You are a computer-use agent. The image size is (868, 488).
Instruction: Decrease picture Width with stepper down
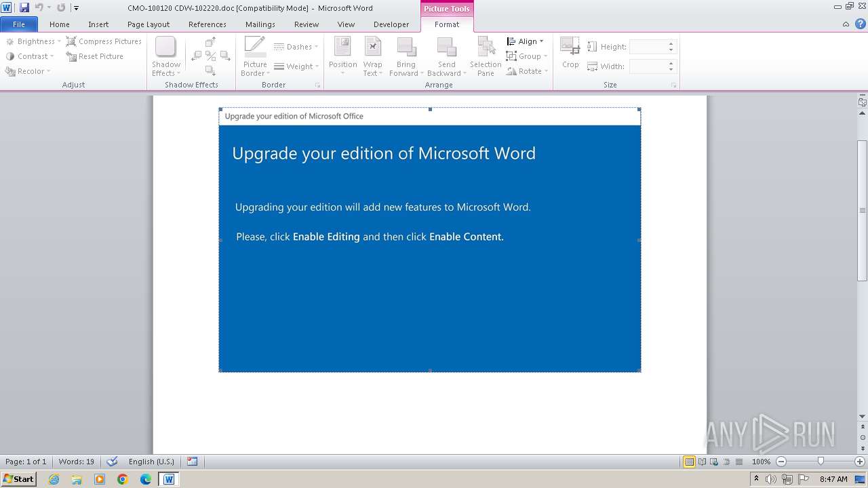[x=671, y=70]
